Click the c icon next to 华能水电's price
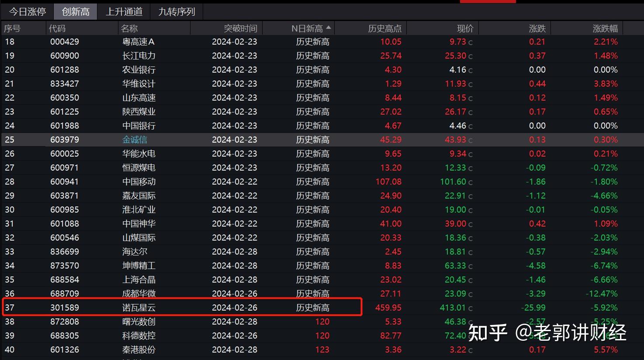644x360 pixels. (x=471, y=154)
